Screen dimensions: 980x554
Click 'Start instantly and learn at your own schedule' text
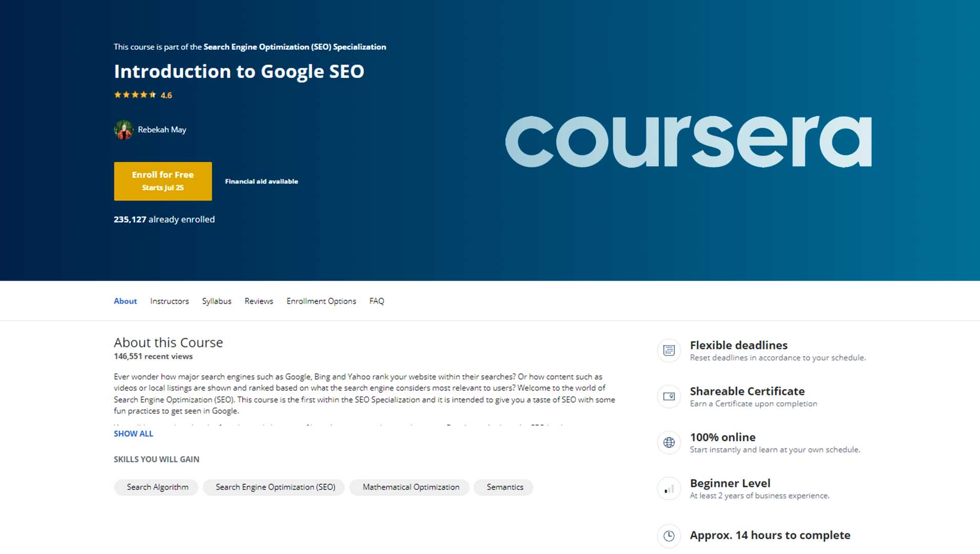775,450
